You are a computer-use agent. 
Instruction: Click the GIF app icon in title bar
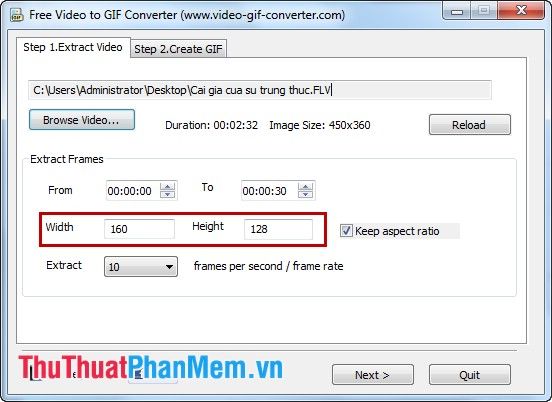16,15
